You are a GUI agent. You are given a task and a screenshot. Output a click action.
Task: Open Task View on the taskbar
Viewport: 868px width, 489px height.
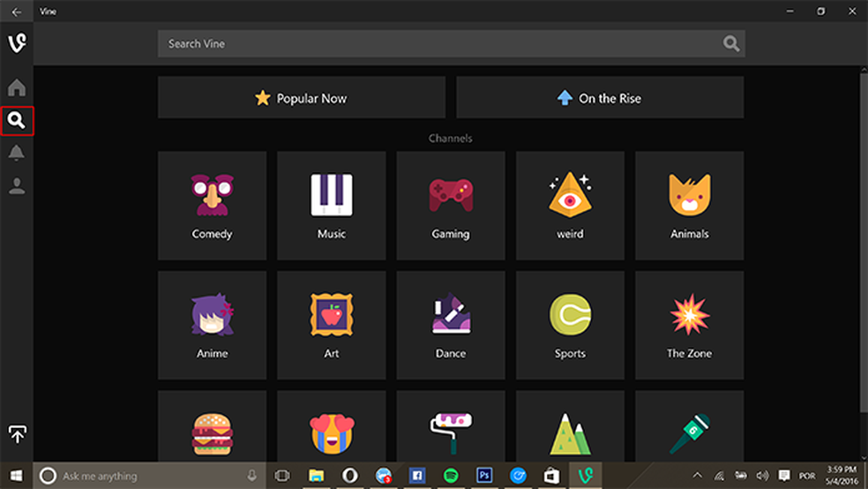282,476
